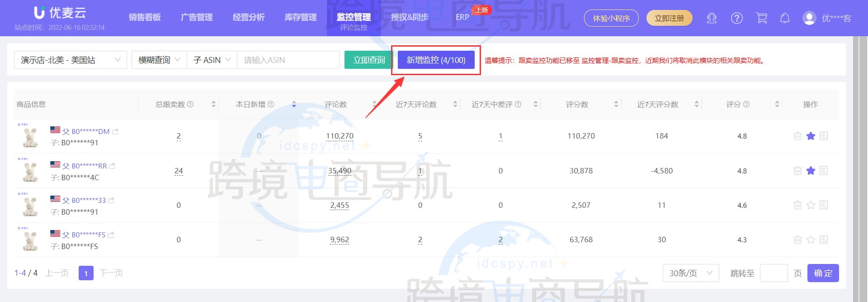The width and height of the screenshot is (868, 302).
Task: Delete the B0******RR monitoring row
Action: click(x=797, y=171)
